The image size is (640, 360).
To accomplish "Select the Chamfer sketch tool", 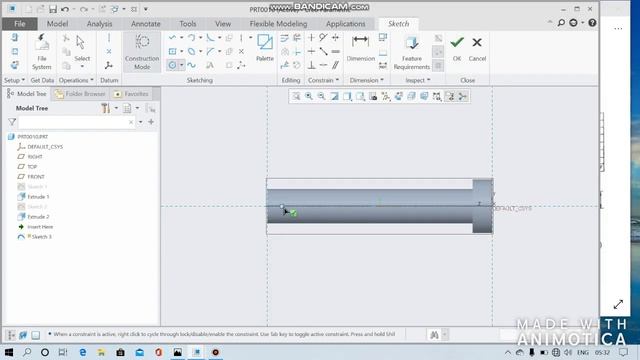I will (x=210, y=51).
